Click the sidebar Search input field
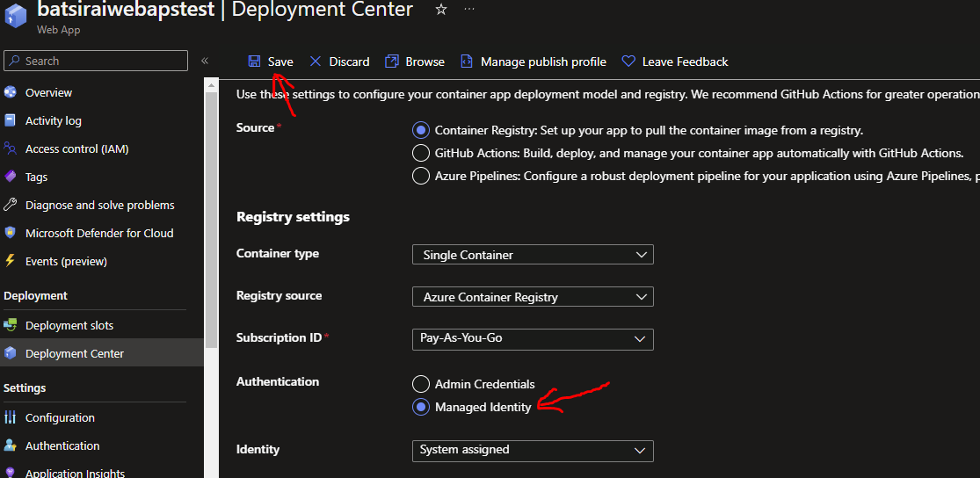 [x=96, y=61]
